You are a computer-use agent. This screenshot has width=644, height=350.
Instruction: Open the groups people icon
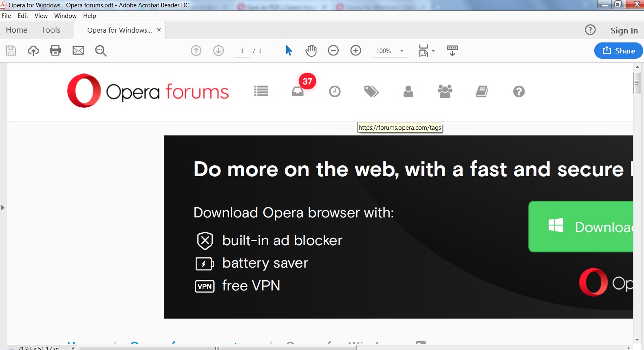click(445, 91)
